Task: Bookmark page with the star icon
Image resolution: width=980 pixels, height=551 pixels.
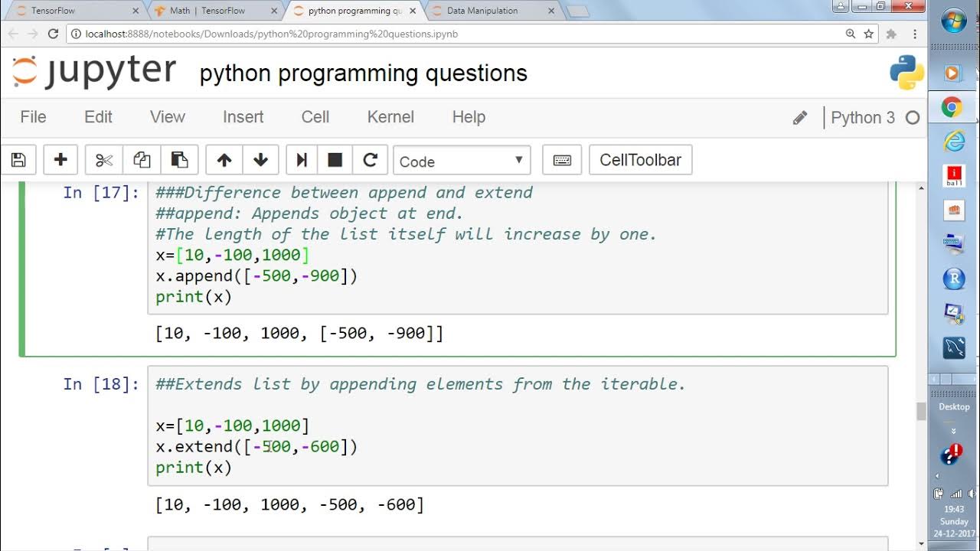Action: [x=869, y=34]
